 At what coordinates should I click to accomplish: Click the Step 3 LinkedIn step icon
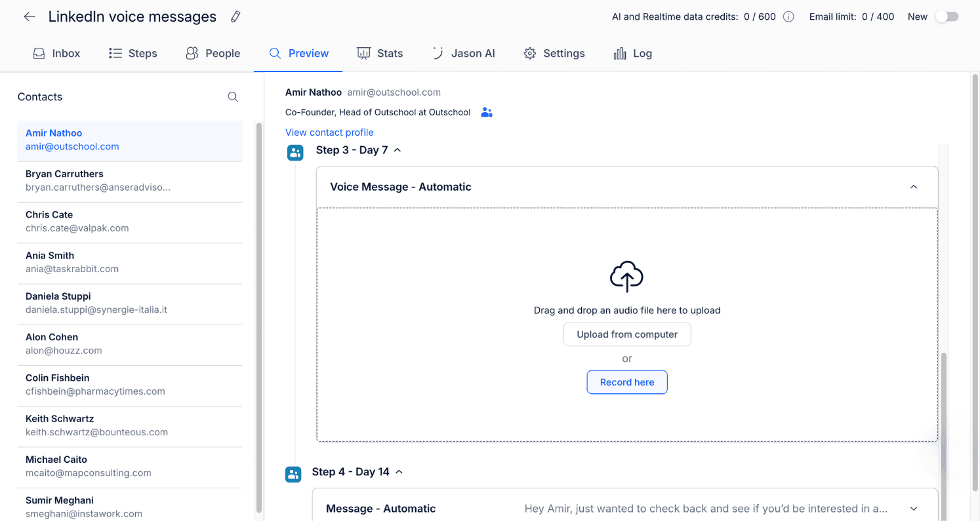(x=295, y=153)
